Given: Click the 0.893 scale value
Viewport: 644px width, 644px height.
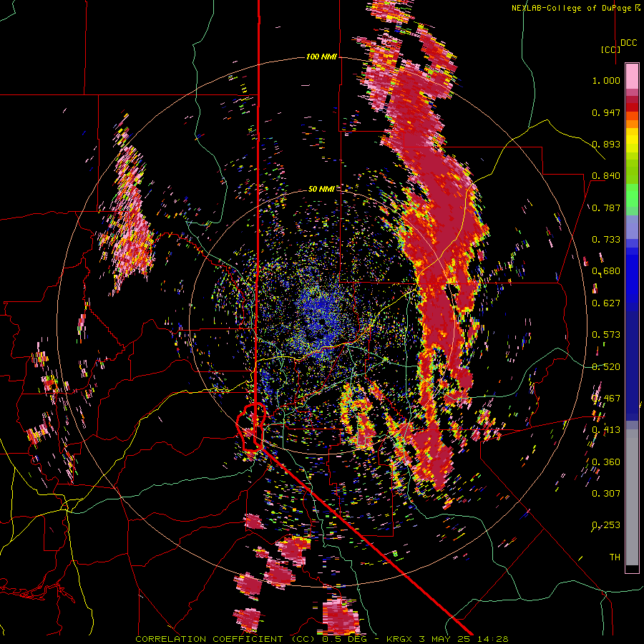Looking at the screenshot, I should [x=606, y=144].
